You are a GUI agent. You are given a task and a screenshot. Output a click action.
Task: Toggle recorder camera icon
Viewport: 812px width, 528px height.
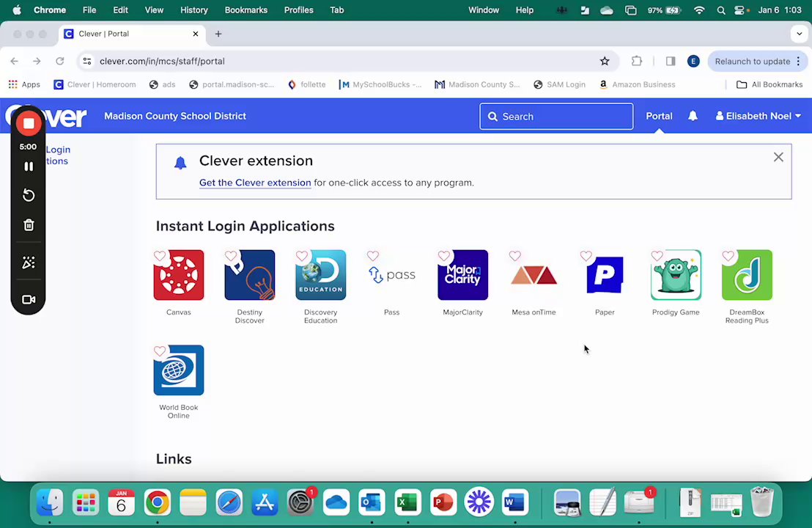tap(29, 299)
